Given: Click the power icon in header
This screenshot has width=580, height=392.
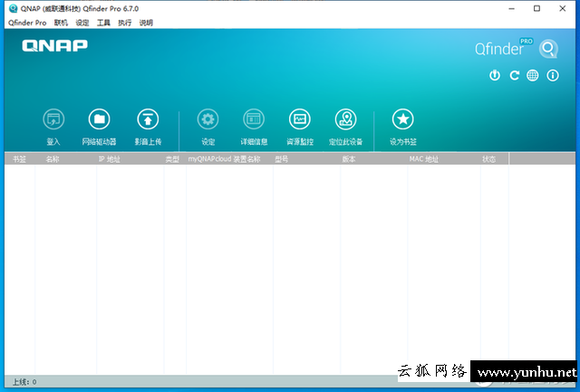Looking at the screenshot, I should pos(495,75).
